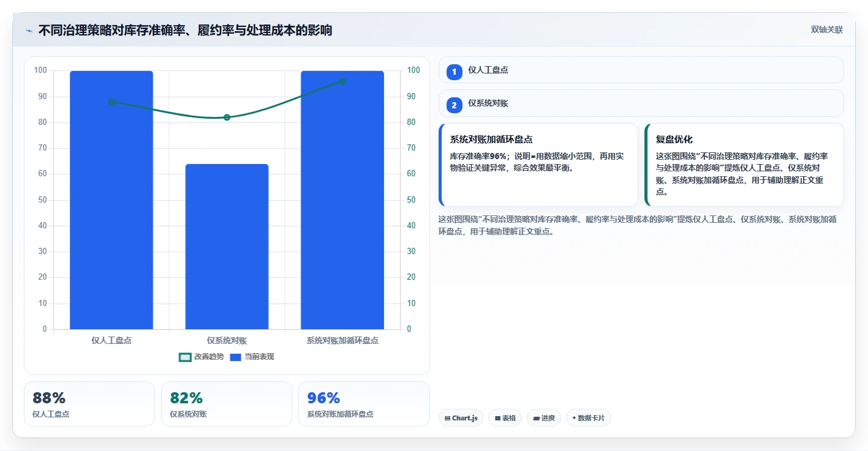The image size is (868, 451).
Task: Click the number 1 badge for 仅人工盘点
Action: [x=454, y=72]
